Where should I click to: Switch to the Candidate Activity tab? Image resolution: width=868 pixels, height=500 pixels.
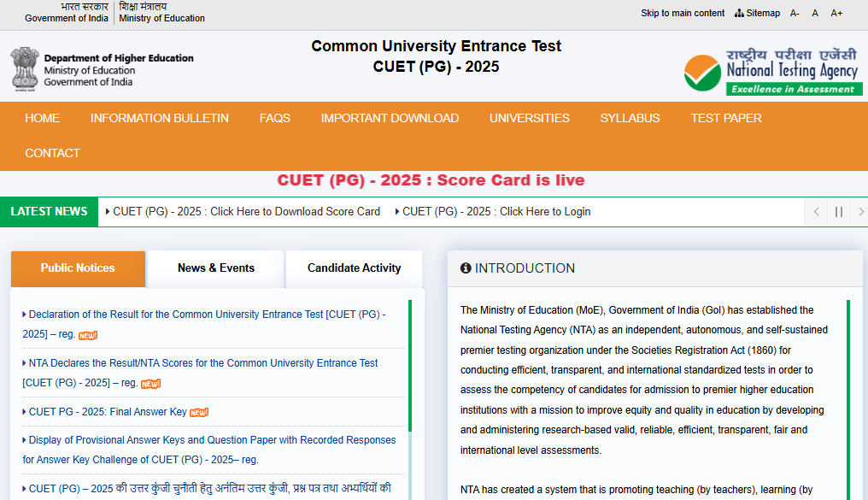[x=354, y=268]
